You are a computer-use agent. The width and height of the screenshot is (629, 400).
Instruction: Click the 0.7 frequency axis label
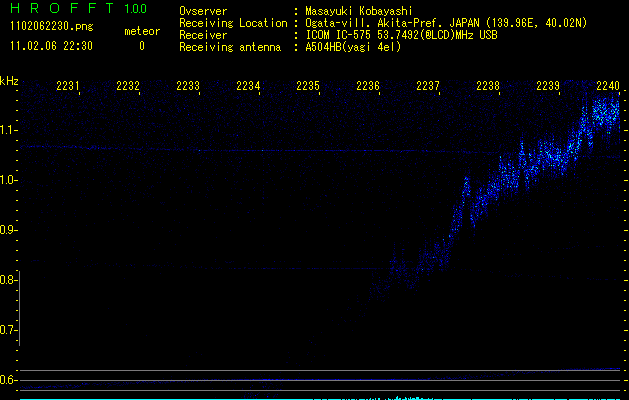[x=8, y=330]
